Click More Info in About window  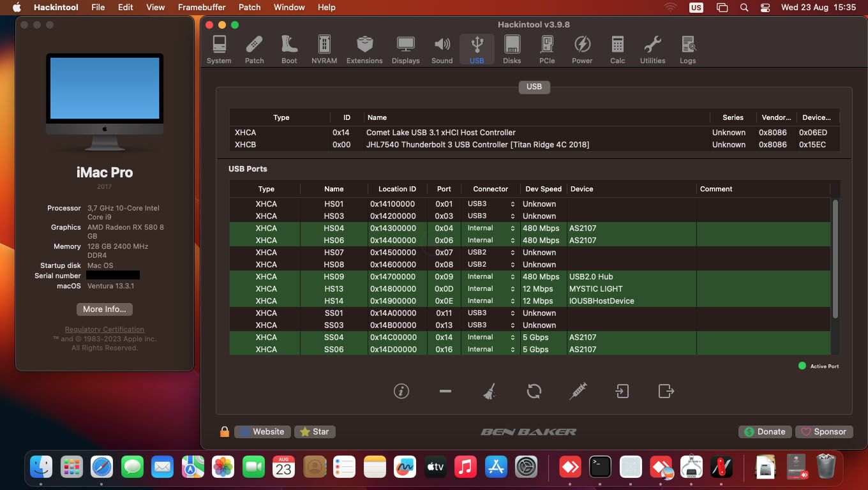coord(105,309)
